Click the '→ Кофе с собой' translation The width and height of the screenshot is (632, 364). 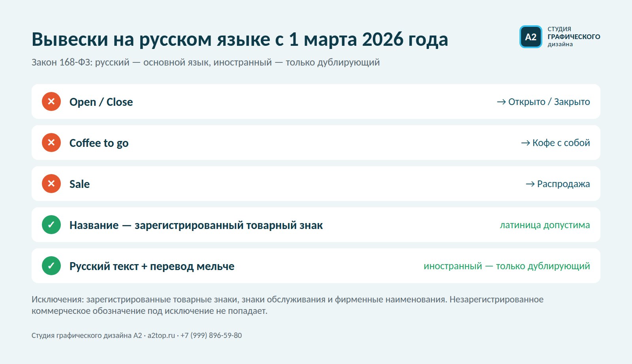[555, 143]
